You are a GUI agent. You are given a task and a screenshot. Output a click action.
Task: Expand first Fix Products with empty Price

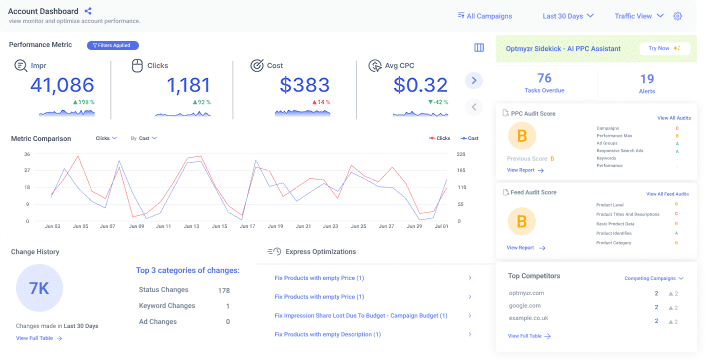(373, 278)
